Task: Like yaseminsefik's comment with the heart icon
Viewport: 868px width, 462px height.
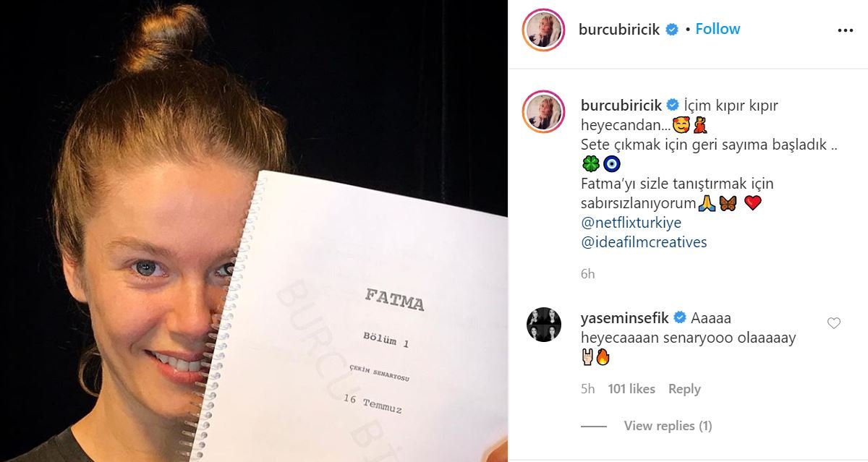Action: [833, 323]
